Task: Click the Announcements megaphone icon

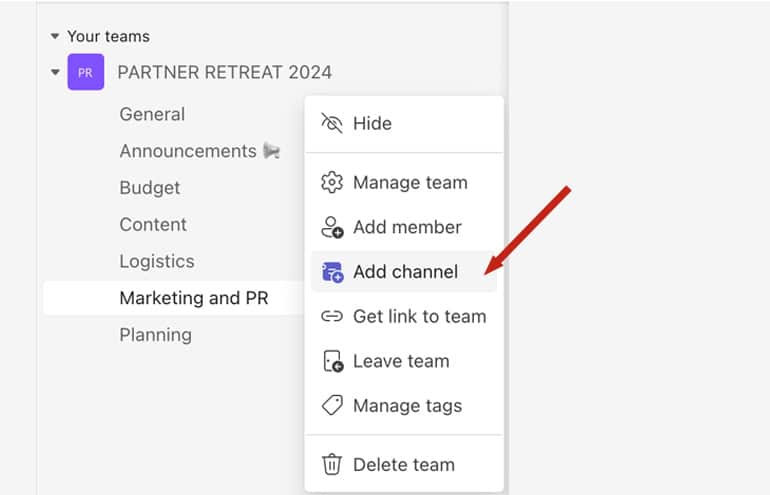Action: 271,151
